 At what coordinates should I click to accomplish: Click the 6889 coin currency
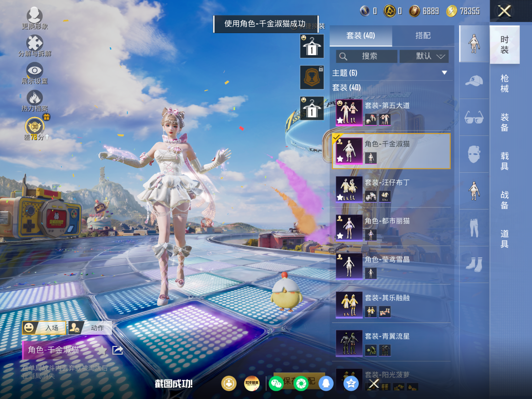point(424,11)
